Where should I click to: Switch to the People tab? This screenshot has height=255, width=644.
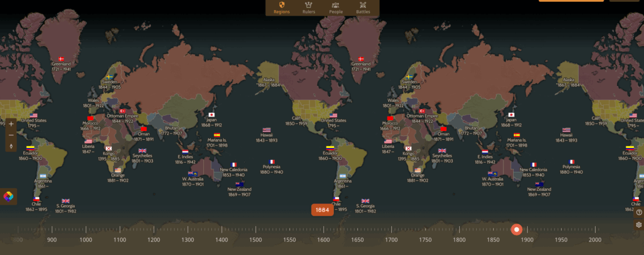pyautogui.click(x=336, y=8)
